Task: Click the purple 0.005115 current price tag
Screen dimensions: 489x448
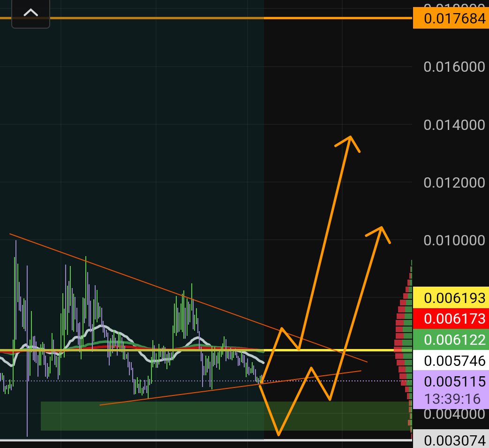Action: coord(451,381)
